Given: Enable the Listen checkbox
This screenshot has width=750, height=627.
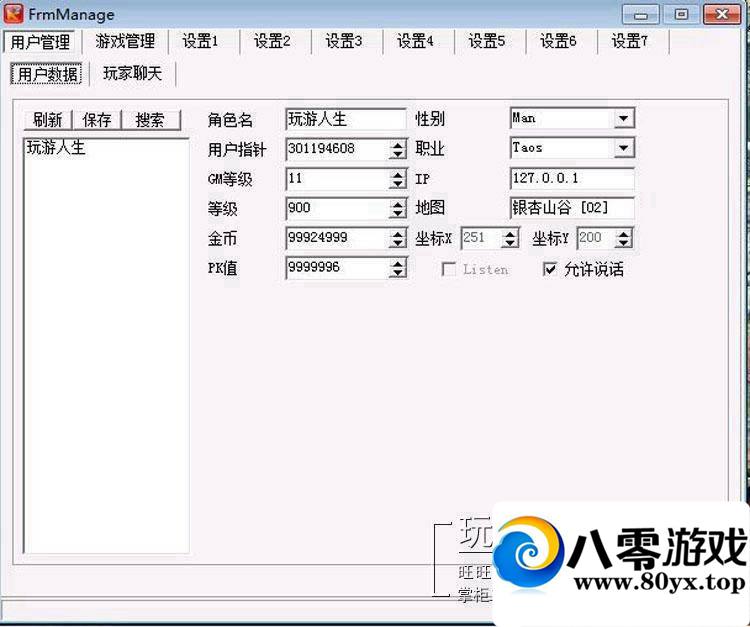Looking at the screenshot, I should coord(449,269).
